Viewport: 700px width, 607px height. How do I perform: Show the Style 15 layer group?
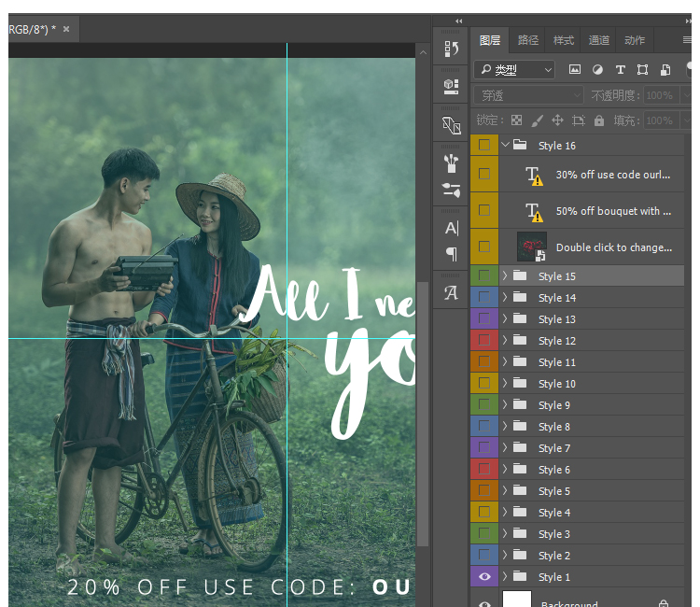483,275
